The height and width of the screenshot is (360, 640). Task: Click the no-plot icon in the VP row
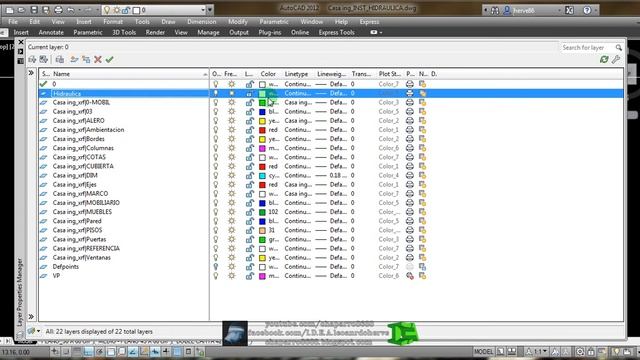point(410,276)
